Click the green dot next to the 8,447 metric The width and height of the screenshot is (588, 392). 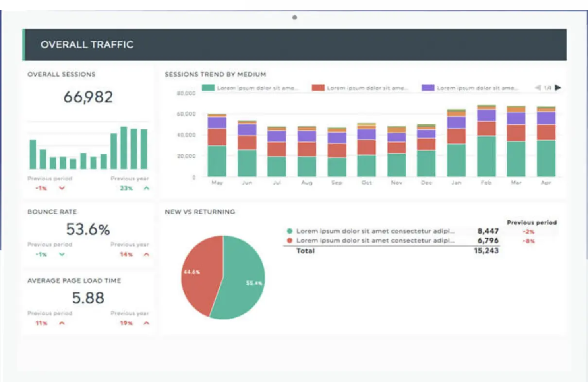coord(289,231)
